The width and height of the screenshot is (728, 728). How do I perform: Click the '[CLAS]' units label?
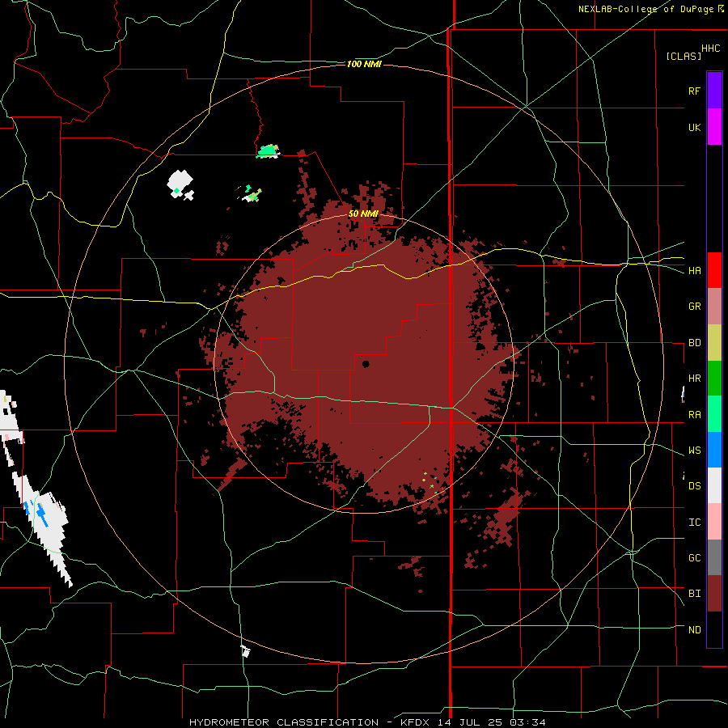pos(684,56)
